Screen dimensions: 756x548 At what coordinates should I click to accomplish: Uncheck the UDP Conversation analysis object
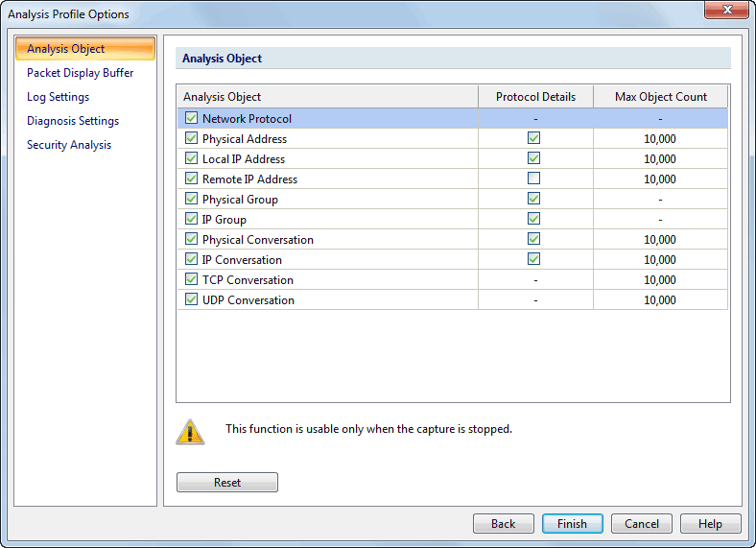tap(192, 299)
